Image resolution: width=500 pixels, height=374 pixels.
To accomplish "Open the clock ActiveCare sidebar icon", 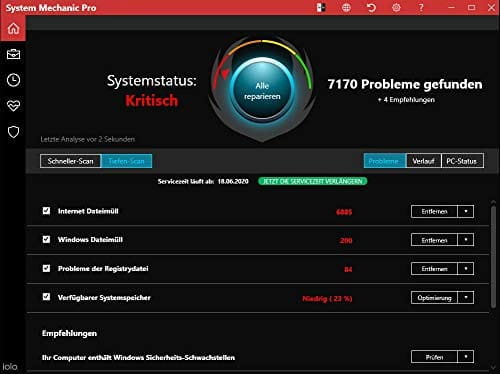I will coord(13,80).
